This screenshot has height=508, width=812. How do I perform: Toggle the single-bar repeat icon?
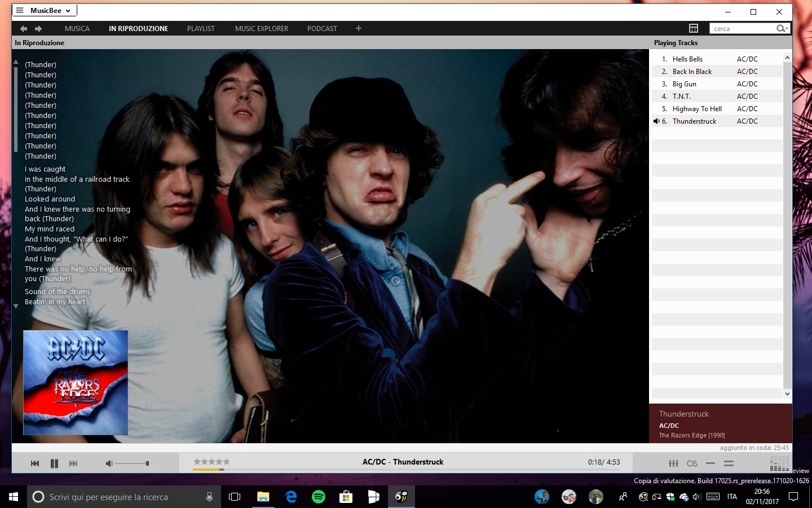click(710, 463)
